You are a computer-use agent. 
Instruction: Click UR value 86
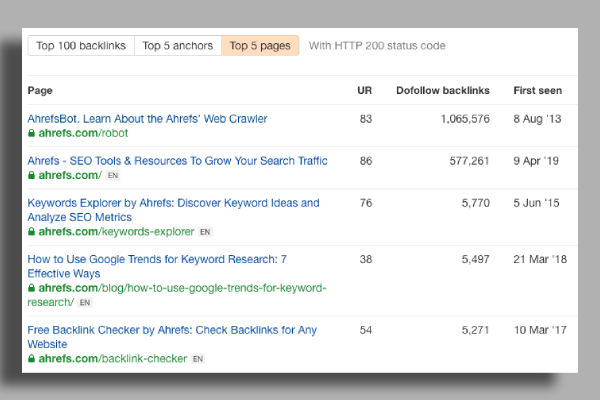366,161
